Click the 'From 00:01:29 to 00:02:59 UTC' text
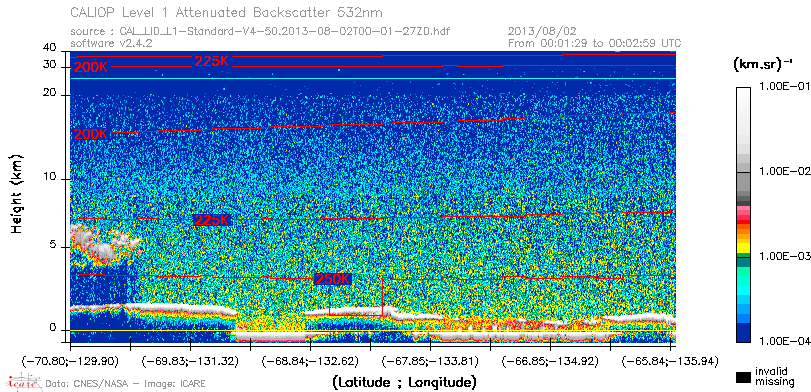811x392 pixels. [x=595, y=43]
